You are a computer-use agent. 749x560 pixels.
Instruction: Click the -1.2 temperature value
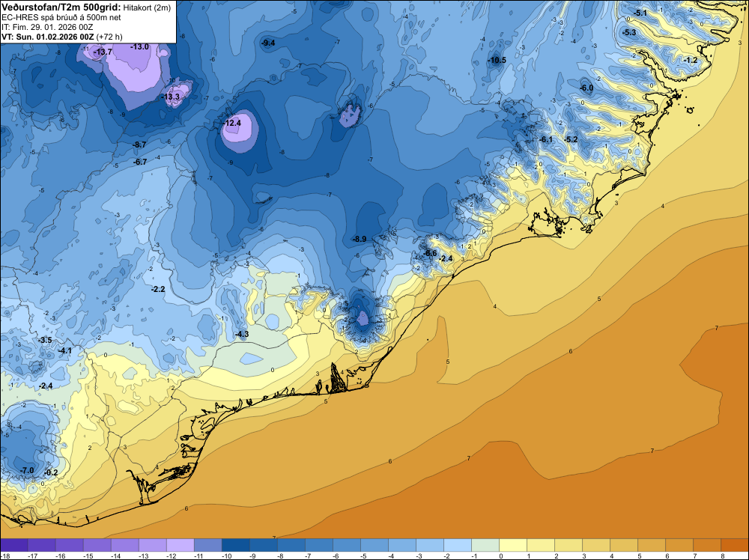pos(691,60)
